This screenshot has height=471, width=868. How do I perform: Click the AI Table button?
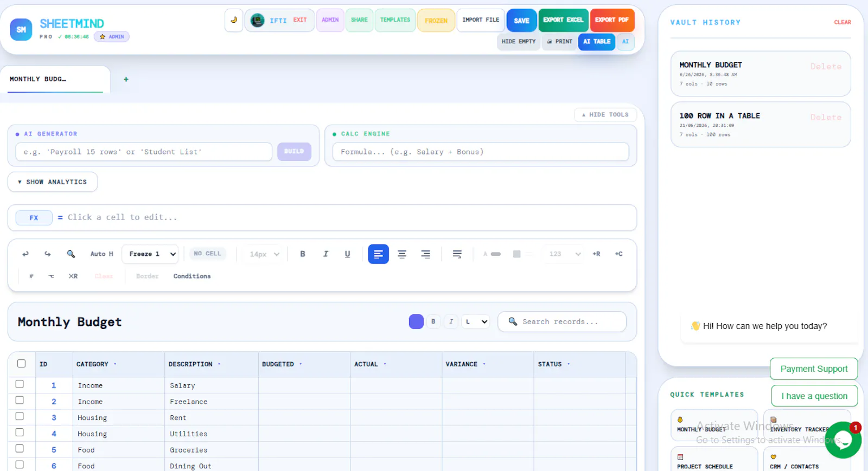coord(597,41)
